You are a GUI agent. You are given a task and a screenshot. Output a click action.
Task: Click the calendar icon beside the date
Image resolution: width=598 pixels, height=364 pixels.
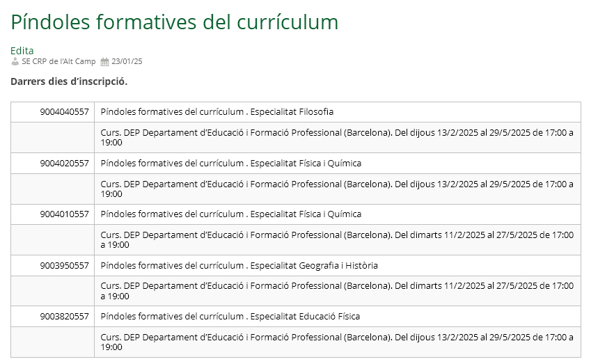pyautogui.click(x=105, y=61)
